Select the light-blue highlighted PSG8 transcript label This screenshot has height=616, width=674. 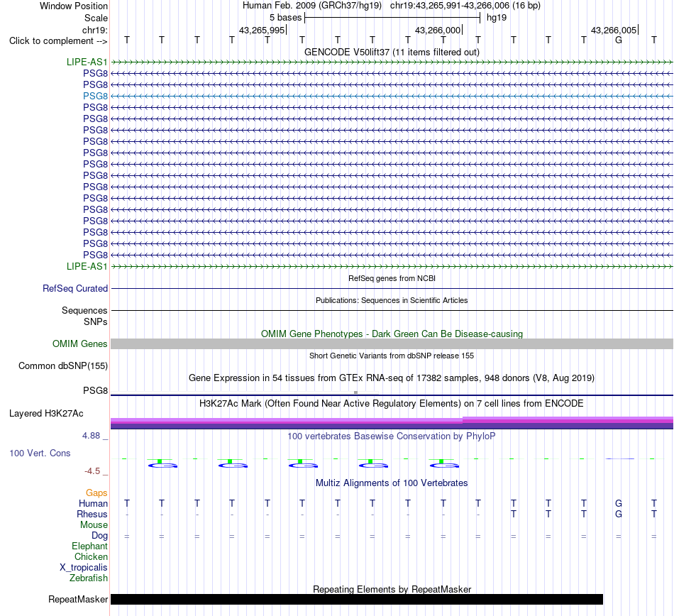pyautogui.click(x=96, y=96)
